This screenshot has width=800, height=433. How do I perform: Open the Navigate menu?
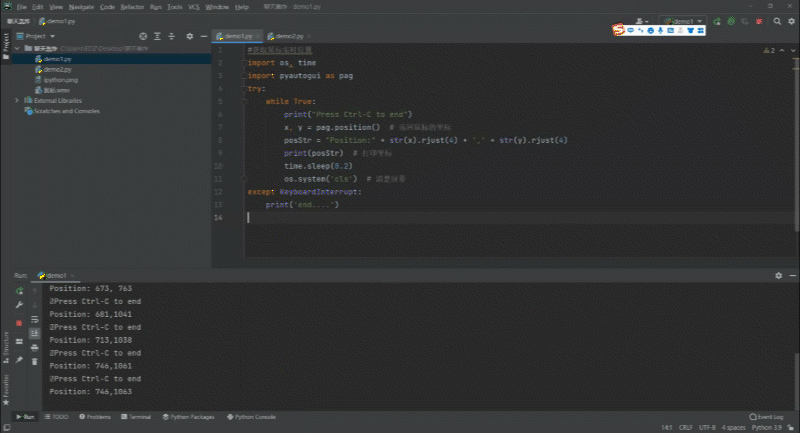[81, 7]
